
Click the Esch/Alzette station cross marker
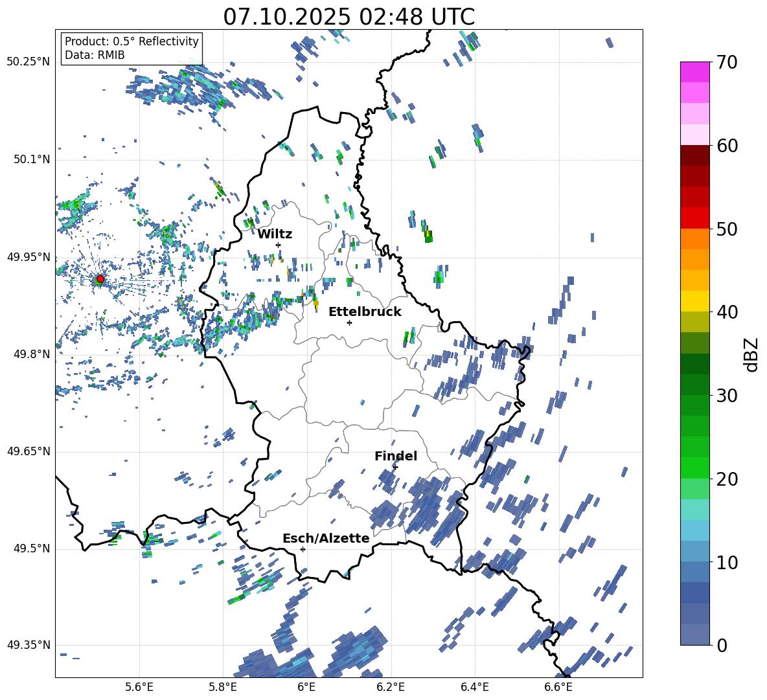[x=303, y=549]
